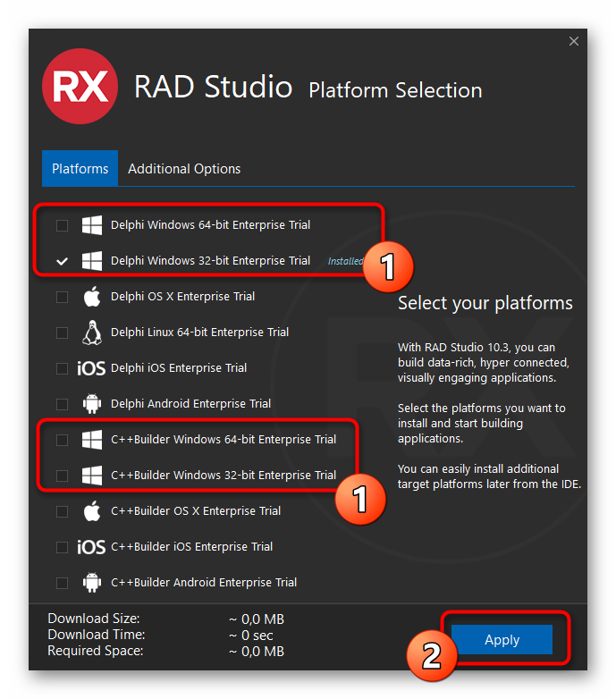The width and height of the screenshot is (616, 699).
Task: Click the C++Builder Windows 64-bit Enterprise Trial label
Action: [224, 440]
